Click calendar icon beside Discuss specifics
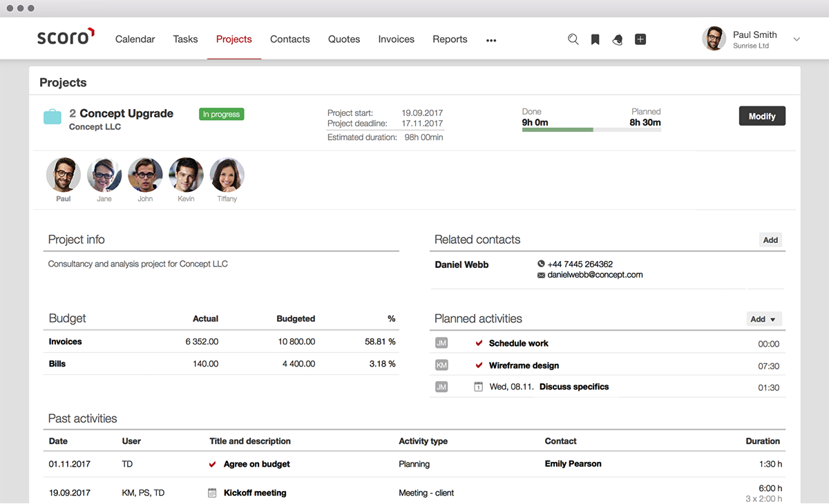This screenshot has height=504, width=829. (x=478, y=387)
